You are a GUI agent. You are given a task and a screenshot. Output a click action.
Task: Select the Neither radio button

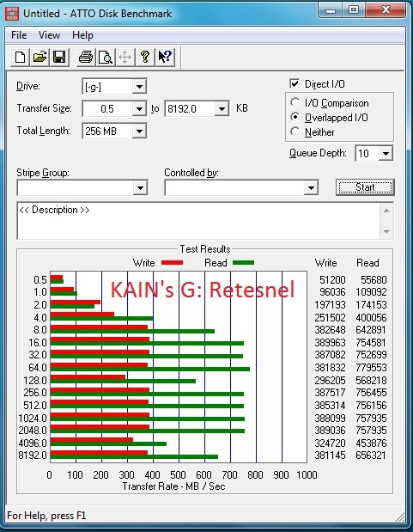click(295, 131)
